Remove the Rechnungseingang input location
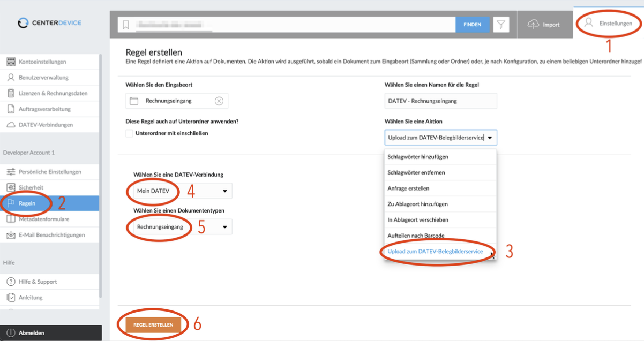The height and width of the screenshot is (341, 644). [219, 101]
